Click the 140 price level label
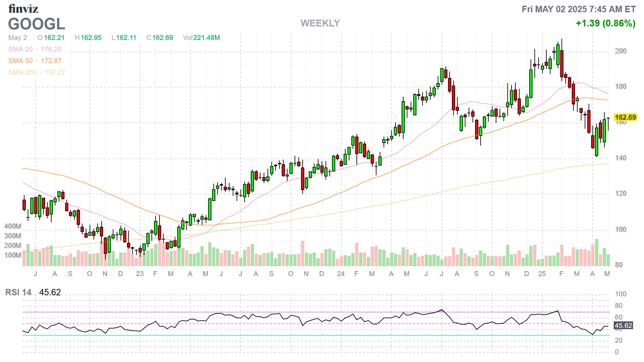 pyautogui.click(x=620, y=158)
